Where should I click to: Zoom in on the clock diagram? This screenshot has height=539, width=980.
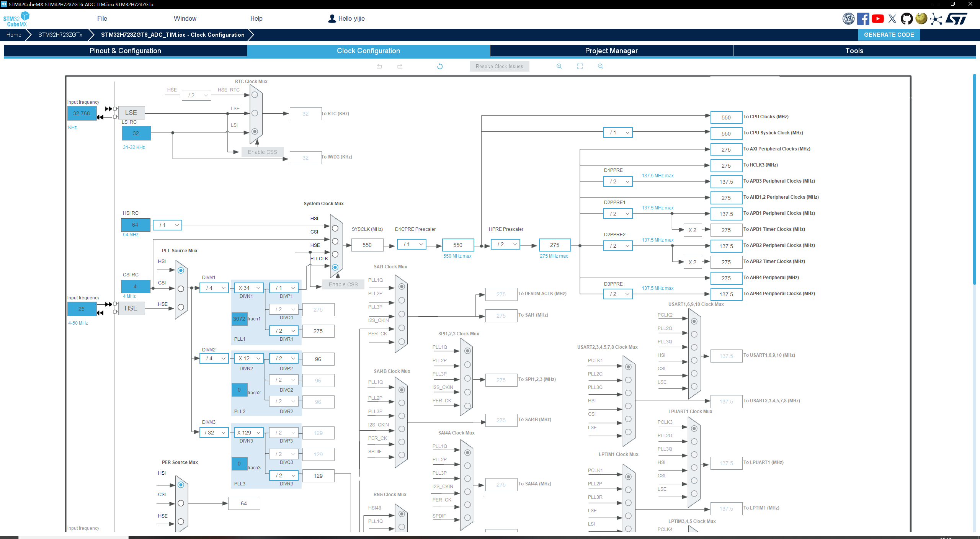(559, 66)
